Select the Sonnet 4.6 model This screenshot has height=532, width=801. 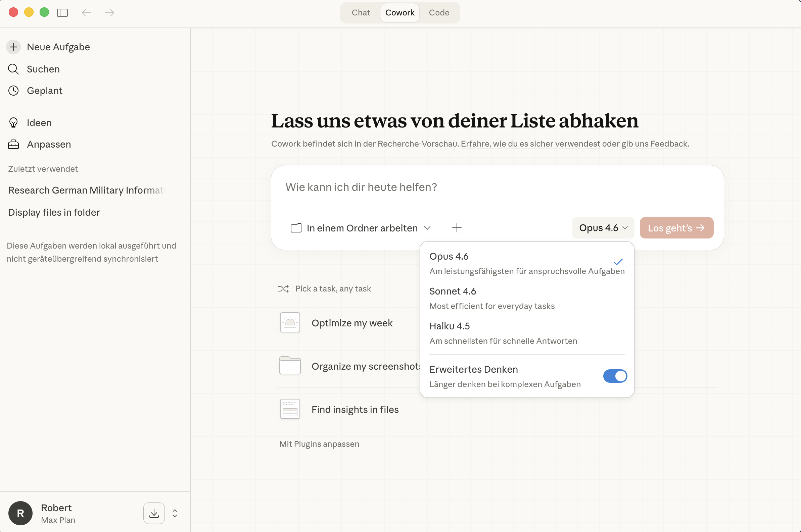[453, 291]
